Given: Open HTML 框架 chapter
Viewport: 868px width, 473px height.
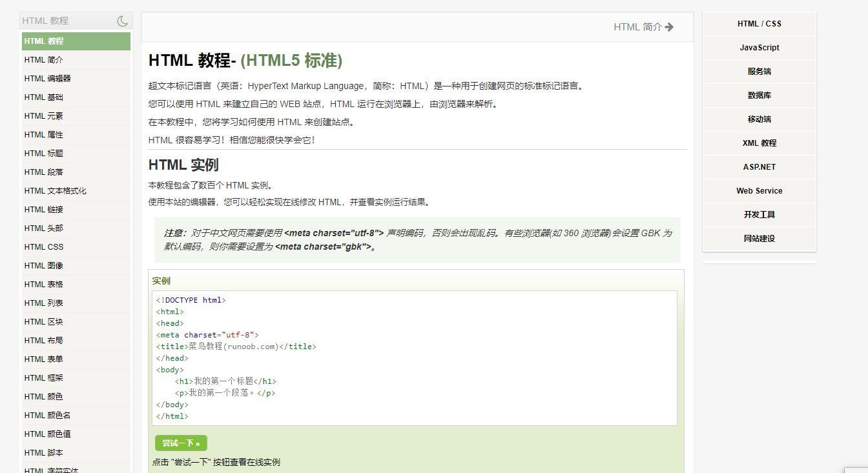Looking at the screenshot, I should (76, 378).
